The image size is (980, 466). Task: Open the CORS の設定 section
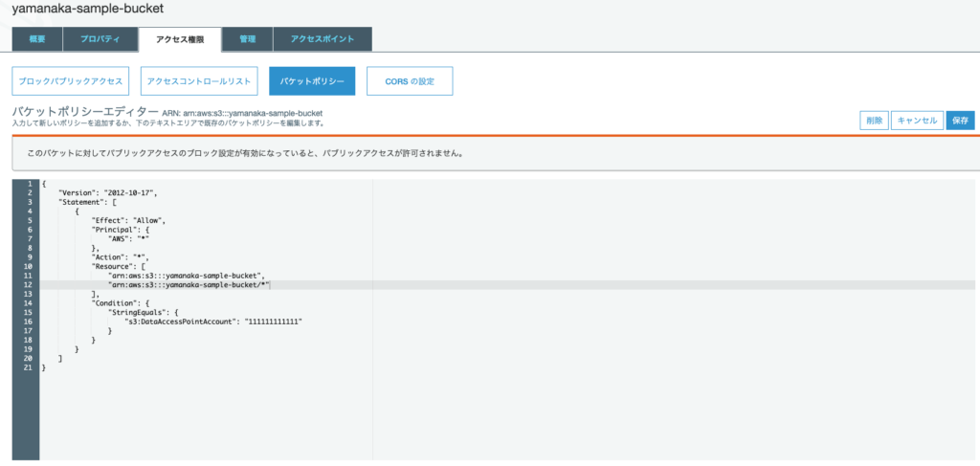point(411,81)
